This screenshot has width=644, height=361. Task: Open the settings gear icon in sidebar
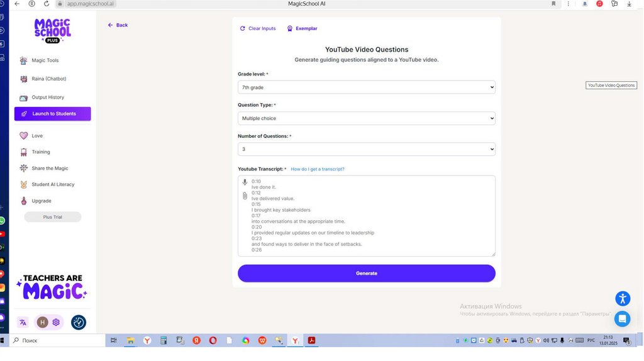56,323
